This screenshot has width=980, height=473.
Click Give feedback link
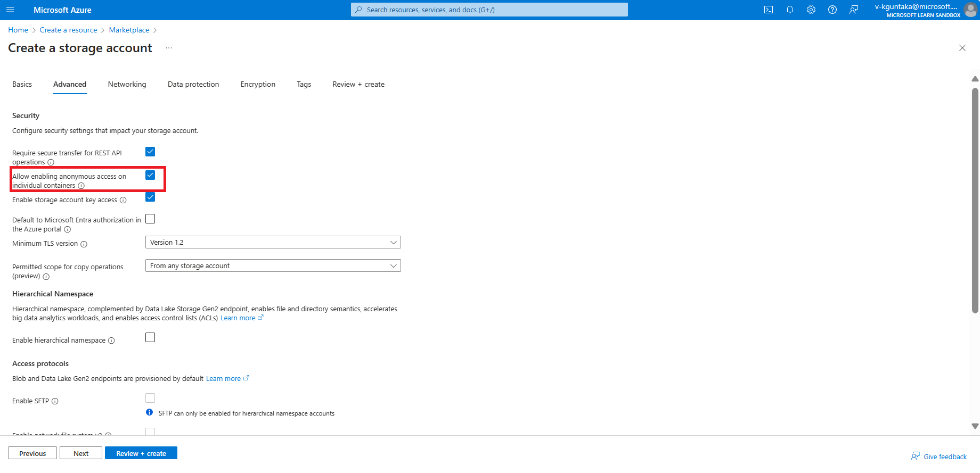point(939,457)
